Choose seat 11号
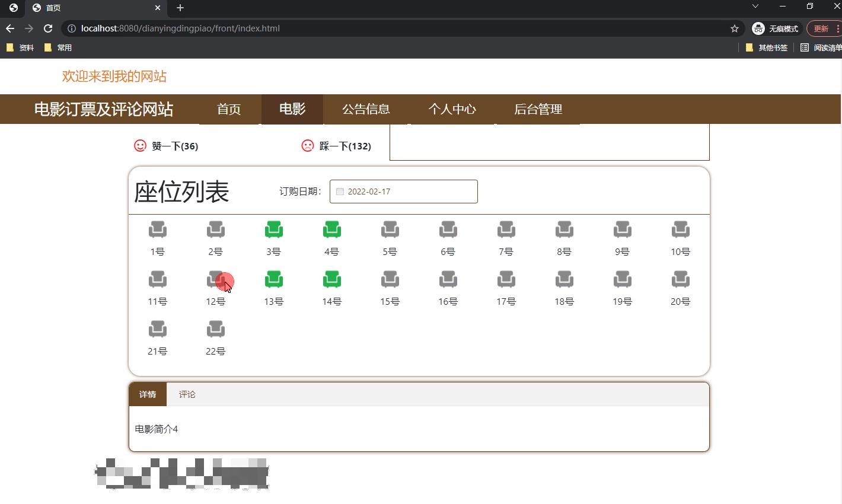This screenshot has width=842, height=504. tap(158, 279)
